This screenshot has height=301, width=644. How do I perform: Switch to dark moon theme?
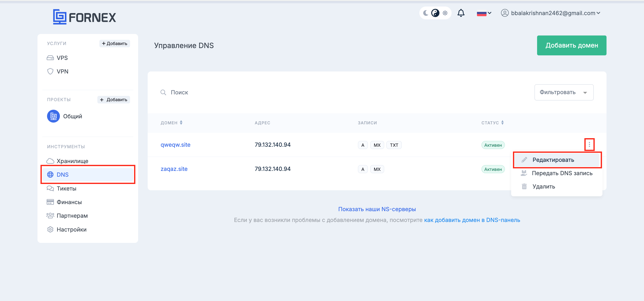coord(426,13)
